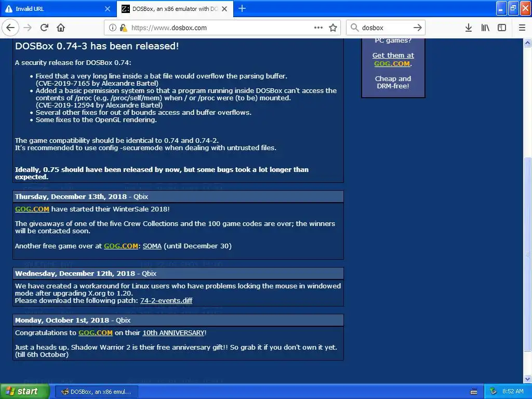
Task: Show site information icon in address bar
Action: point(113,28)
